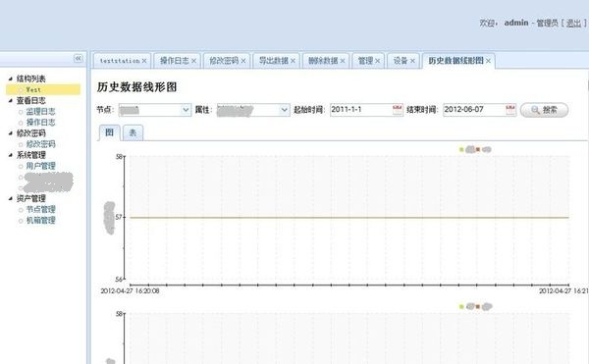Show the 表 table view tab

click(x=133, y=132)
